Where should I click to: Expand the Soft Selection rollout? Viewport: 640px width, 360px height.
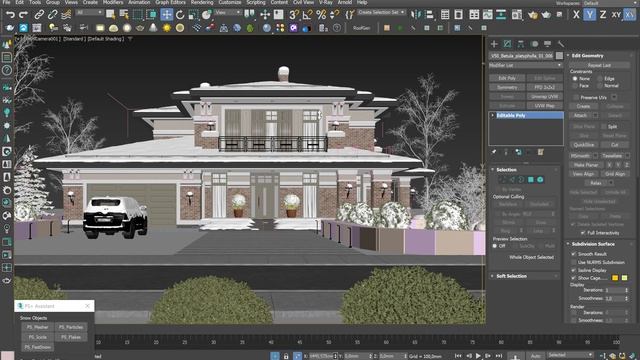(x=511, y=276)
